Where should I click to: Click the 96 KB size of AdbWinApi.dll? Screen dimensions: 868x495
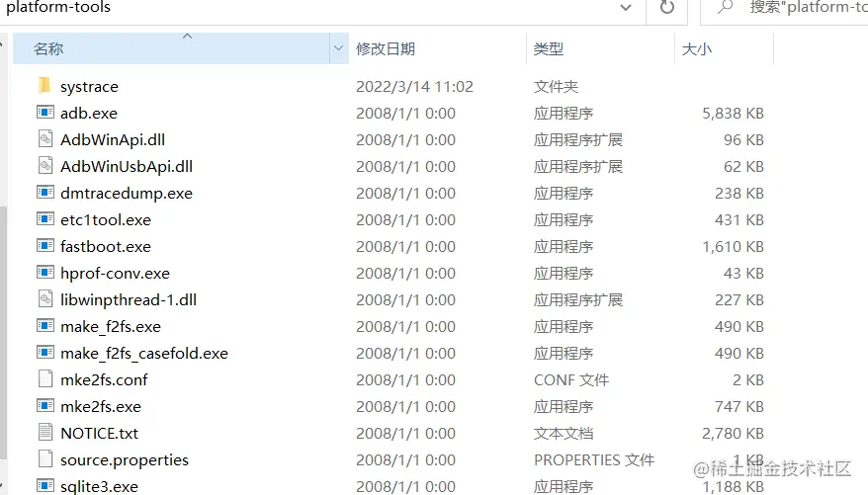tap(743, 140)
